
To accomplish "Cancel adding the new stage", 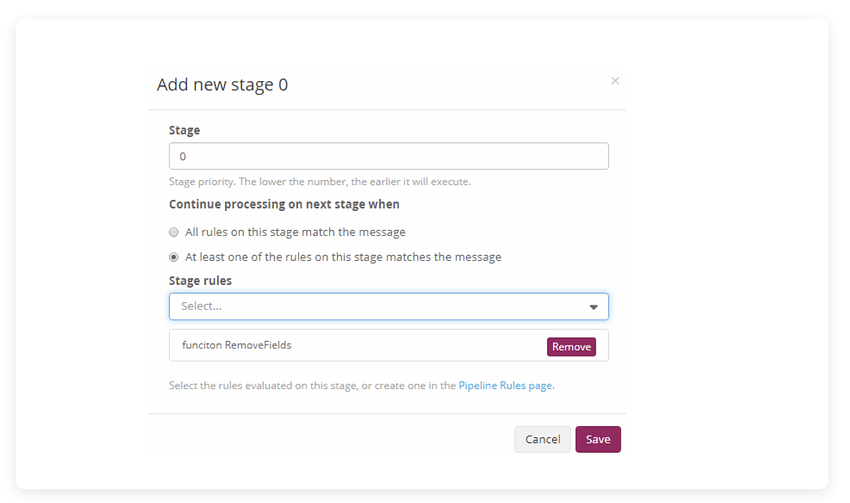I will tap(543, 439).
